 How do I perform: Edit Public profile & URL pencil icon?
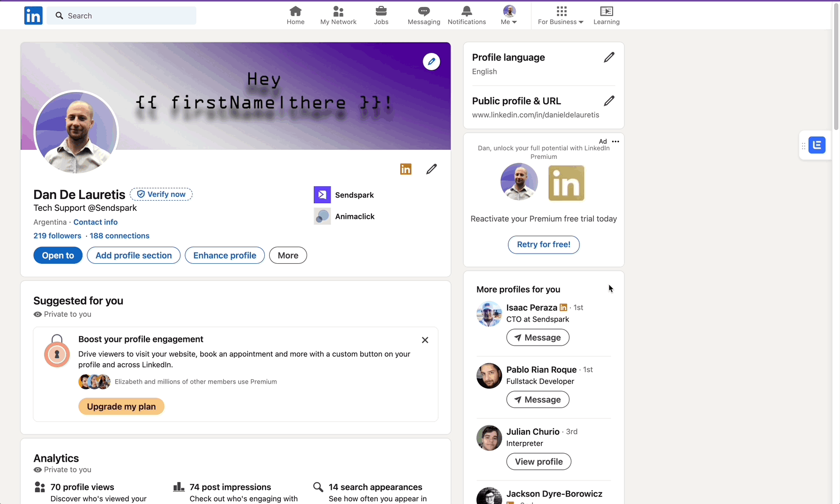click(609, 101)
